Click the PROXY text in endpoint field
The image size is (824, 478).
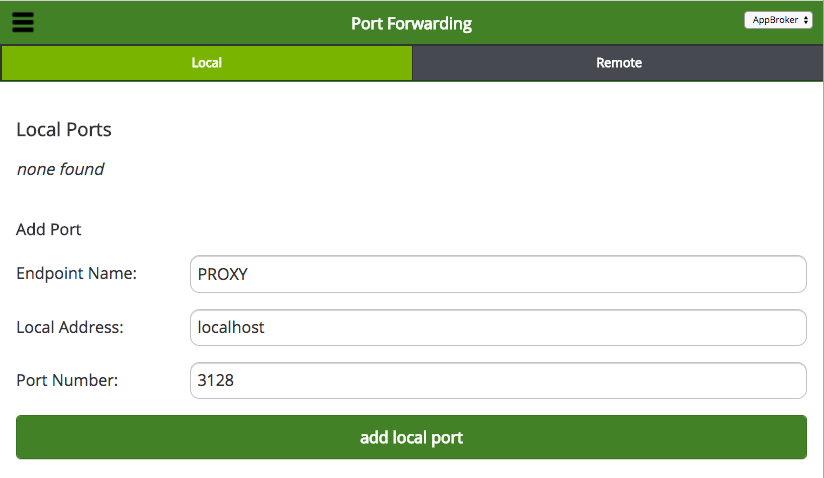(x=222, y=274)
